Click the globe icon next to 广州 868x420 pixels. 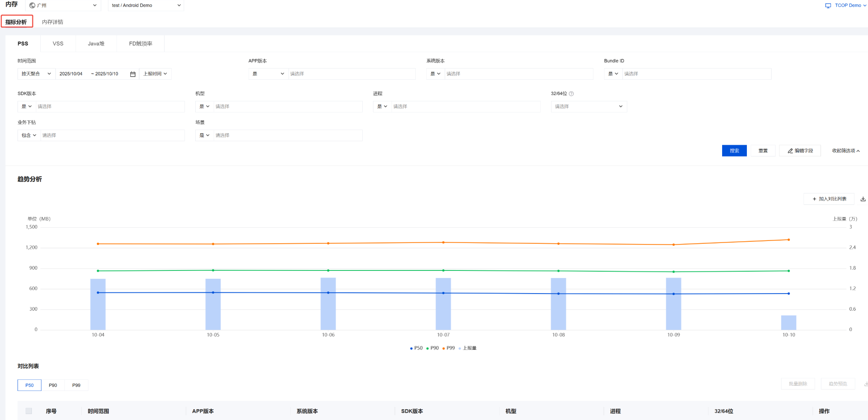coord(32,6)
